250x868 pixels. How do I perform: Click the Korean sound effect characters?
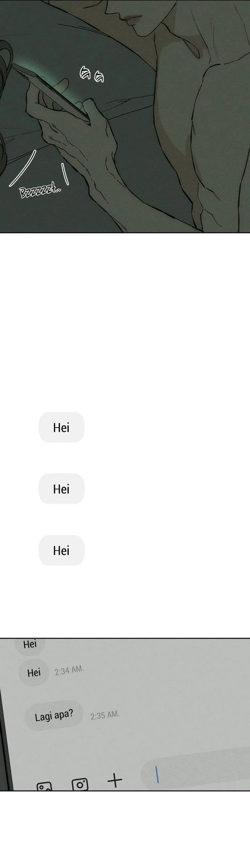click(92, 74)
